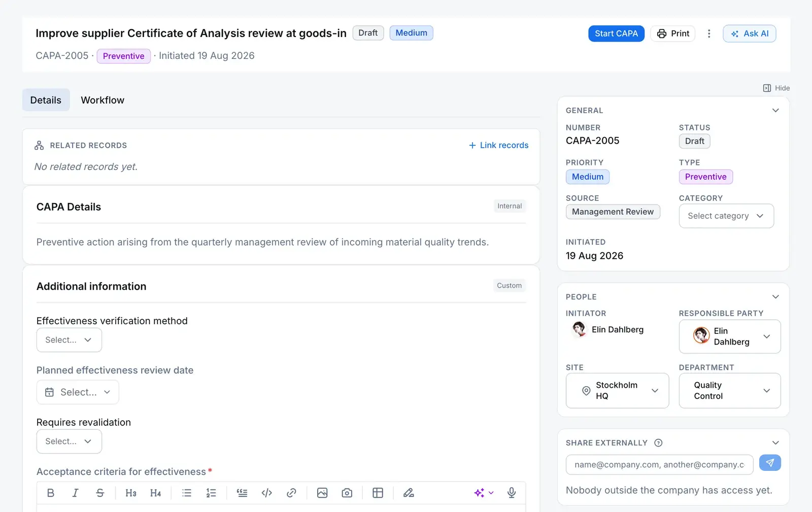The height and width of the screenshot is (512, 812).
Task: Insert a numbered list
Action: coord(211,493)
